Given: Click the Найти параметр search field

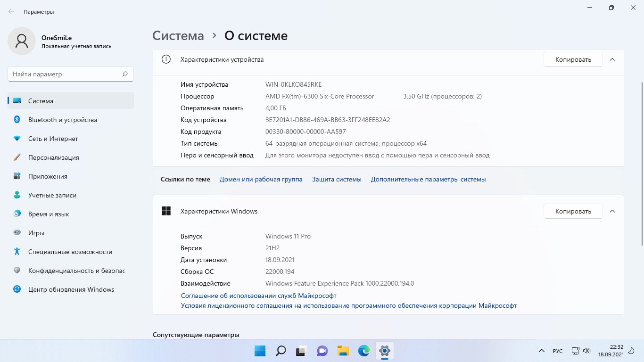Looking at the screenshot, I should click(71, 74).
